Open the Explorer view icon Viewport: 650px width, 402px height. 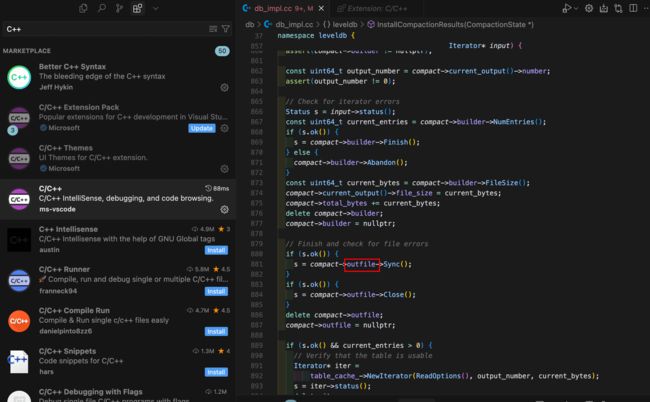(x=83, y=8)
